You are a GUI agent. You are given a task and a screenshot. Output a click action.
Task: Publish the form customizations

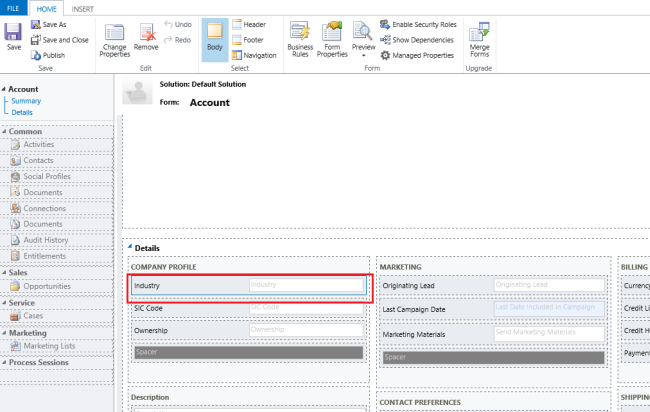[x=48, y=56]
